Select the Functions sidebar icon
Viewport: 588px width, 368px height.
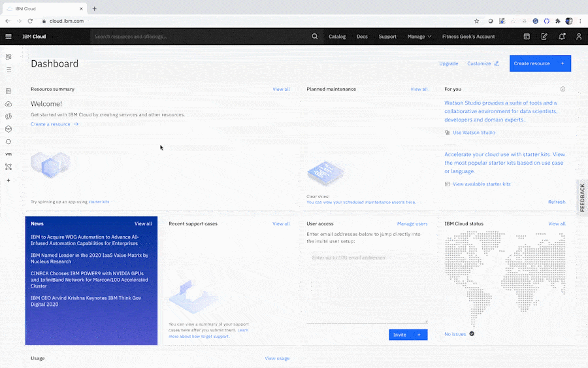click(8, 116)
